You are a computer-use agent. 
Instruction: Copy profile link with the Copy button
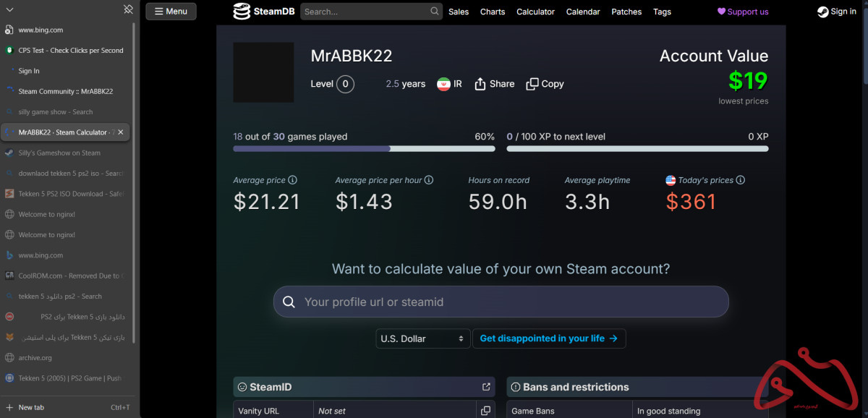(545, 84)
